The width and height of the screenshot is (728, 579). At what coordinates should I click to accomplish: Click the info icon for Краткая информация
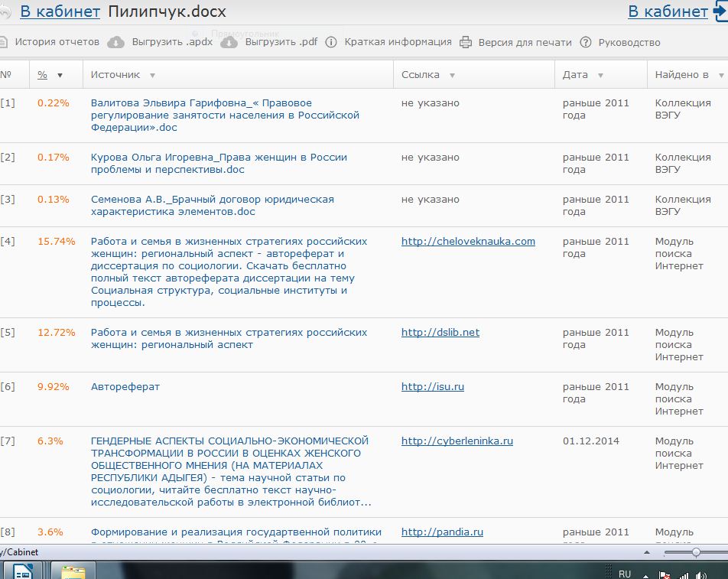click(x=331, y=42)
